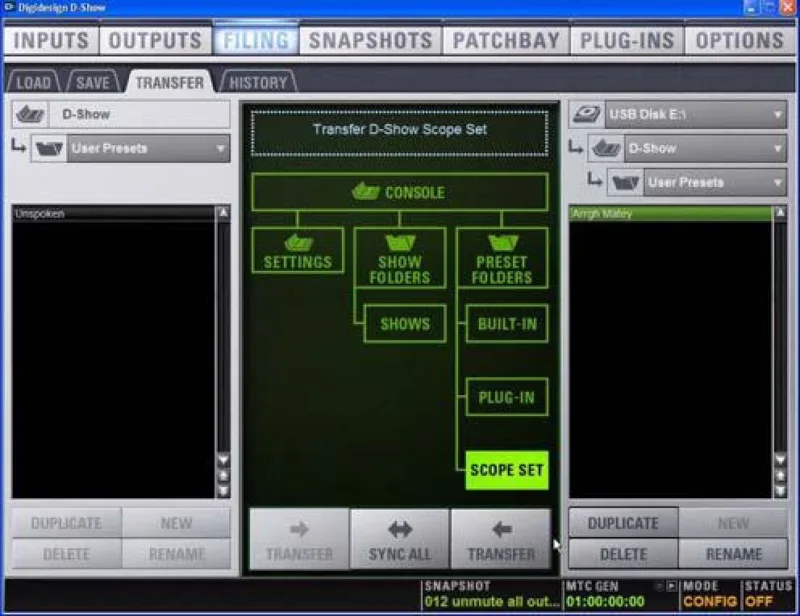Click the left list page-down double arrow
This screenshot has width=800, height=616.
[223, 491]
